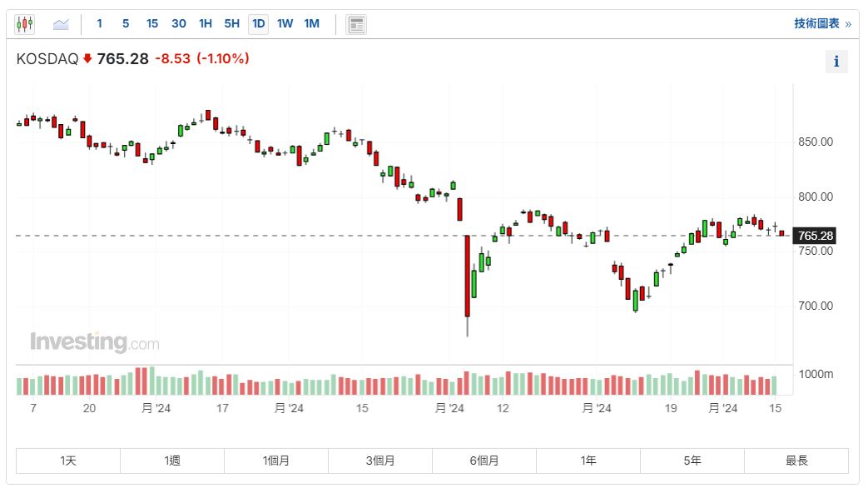868x493 pixels.
Task: Select the 1天 time range tab
Action: coord(68,461)
